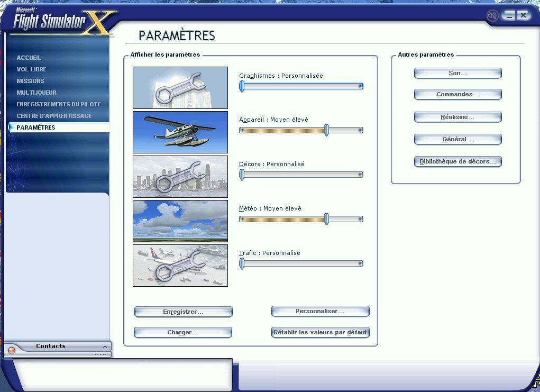Click the Météo clouds thumbnail
Viewport: 540px width, 392px height.
(x=180, y=221)
